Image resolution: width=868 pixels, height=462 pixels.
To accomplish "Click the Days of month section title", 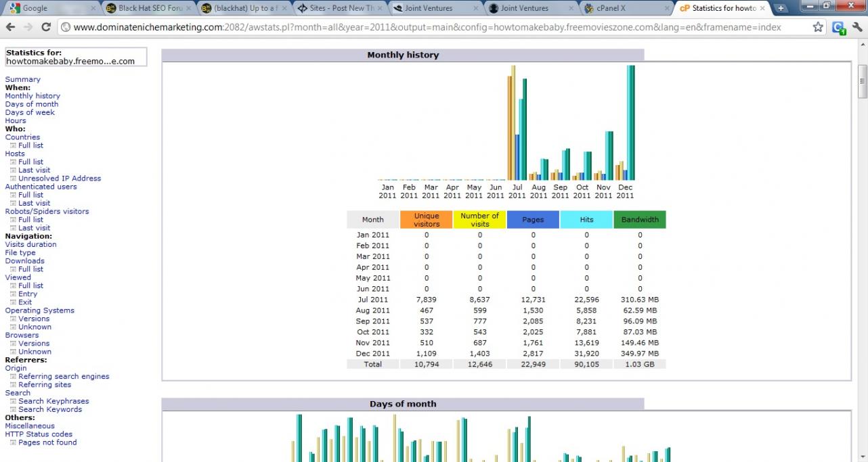I will point(403,405).
